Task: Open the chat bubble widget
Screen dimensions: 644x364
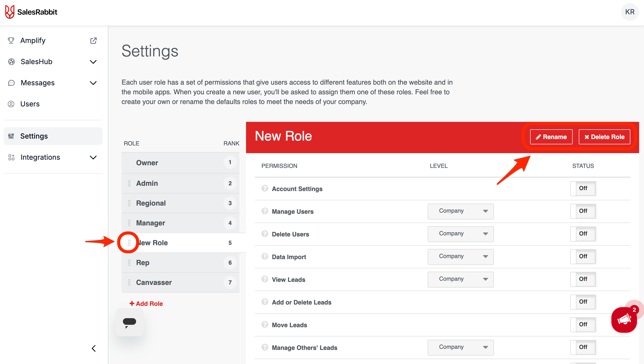Action: click(129, 322)
